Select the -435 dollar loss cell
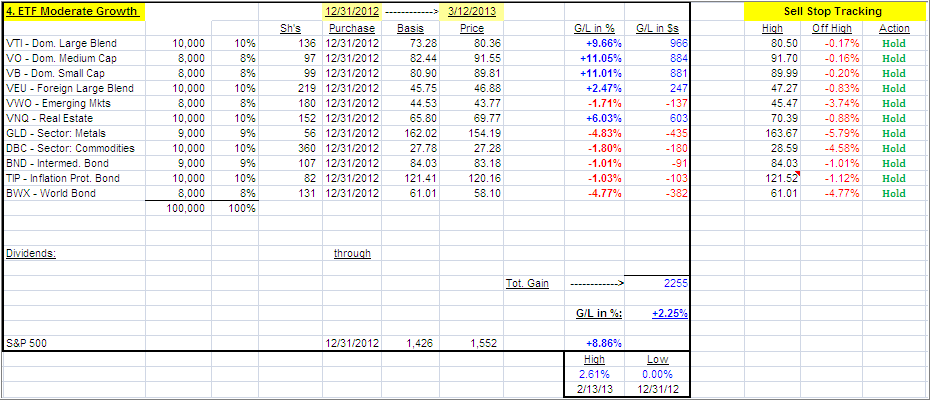Screen dimensions: 930x400 click(x=658, y=133)
